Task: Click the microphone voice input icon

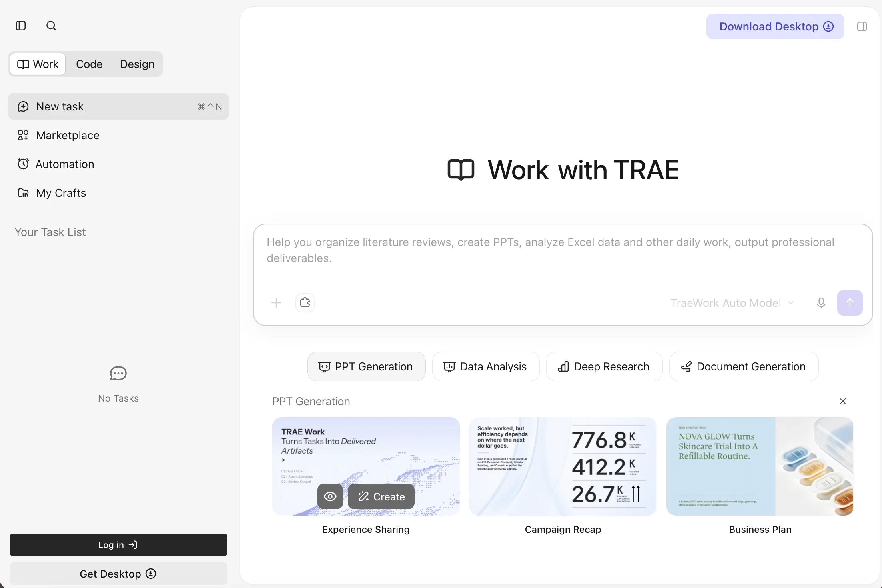Action: click(x=821, y=303)
